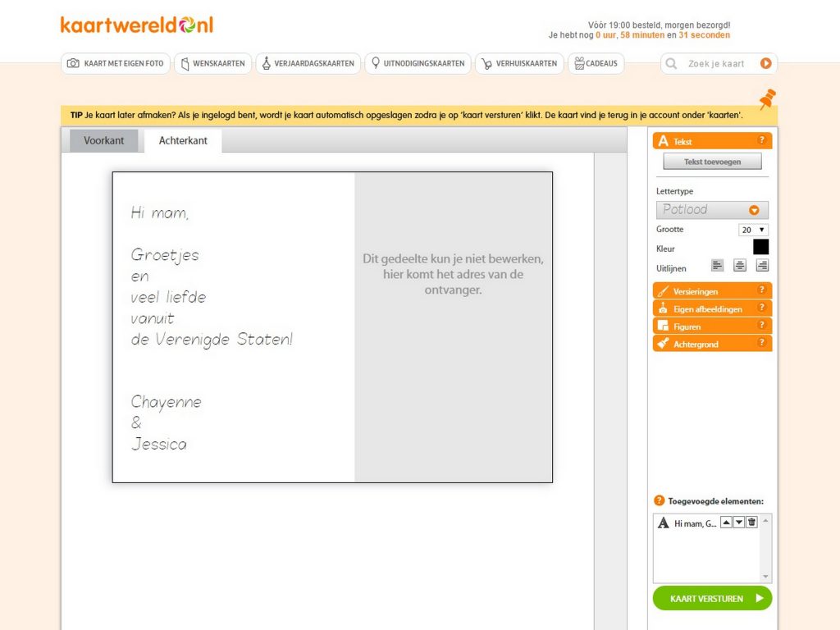Viewport: 840px width, 630px height.
Task: Align text to the right
Action: (x=762, y=265)
